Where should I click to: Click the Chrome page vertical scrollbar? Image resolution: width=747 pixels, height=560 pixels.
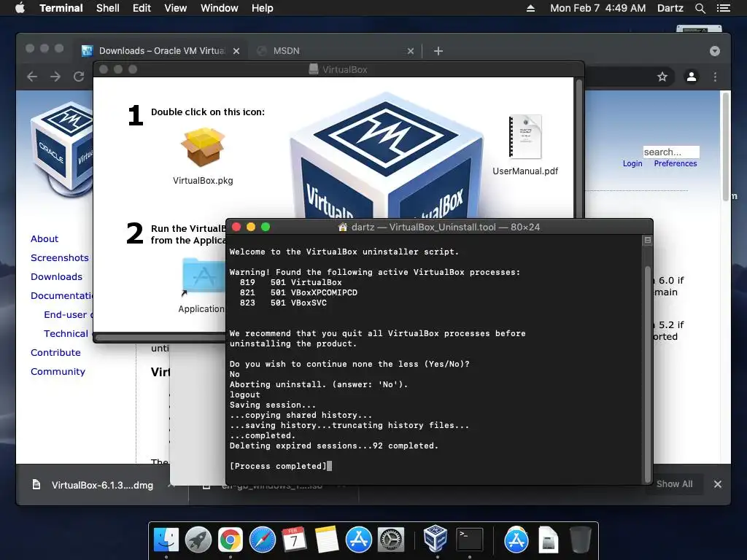(x=726, y=146)
